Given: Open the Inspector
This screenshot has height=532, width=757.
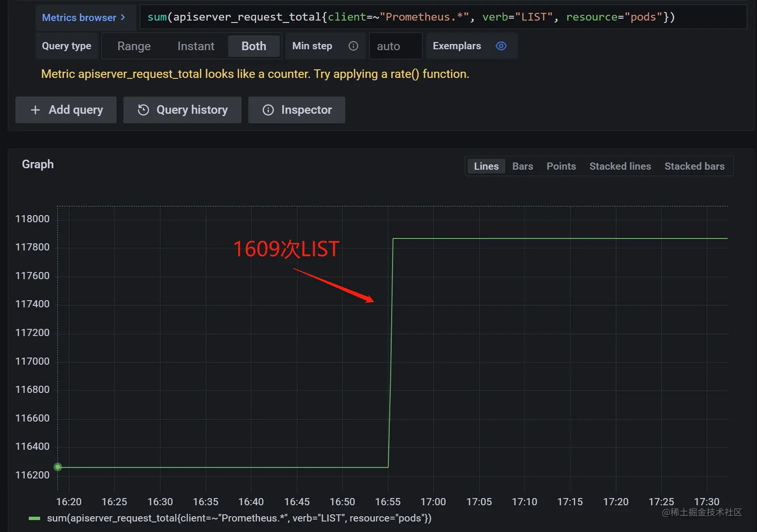Looking at the screenshot, I should coord(296,110).
